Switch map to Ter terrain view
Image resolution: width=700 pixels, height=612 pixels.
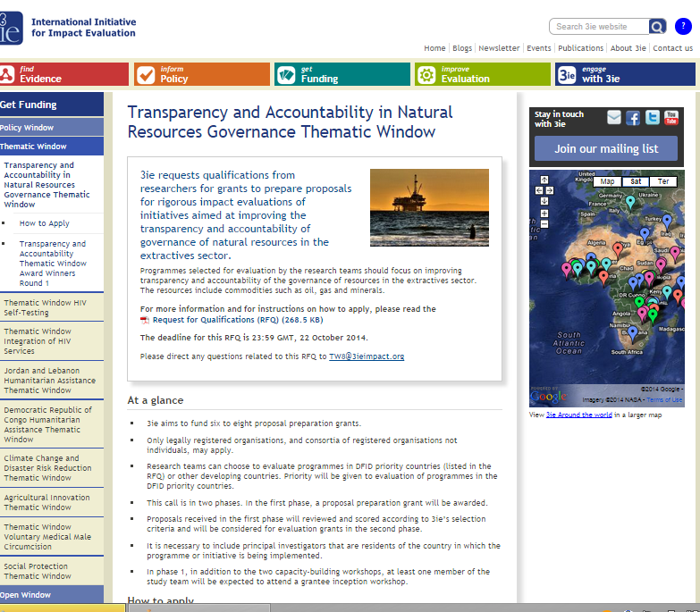click(x=663, y=181)
